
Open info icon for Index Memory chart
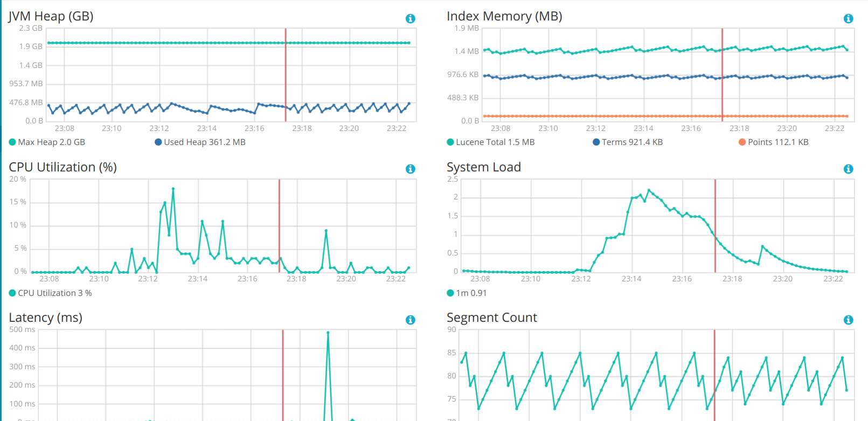(x=848, y=18)
